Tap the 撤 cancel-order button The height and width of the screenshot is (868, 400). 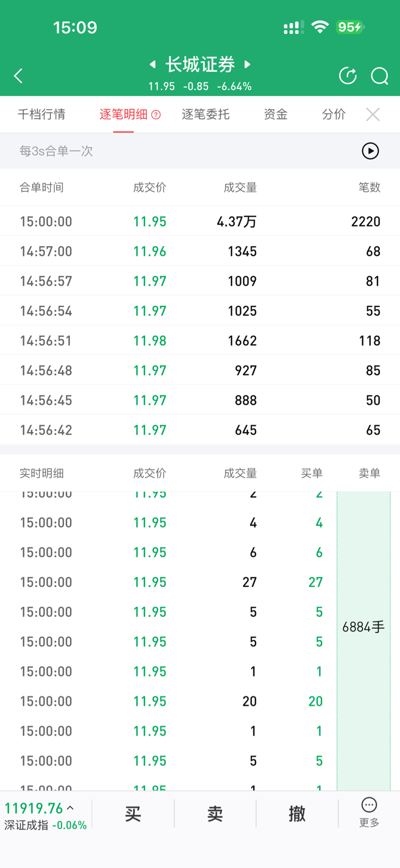point(297,813)
